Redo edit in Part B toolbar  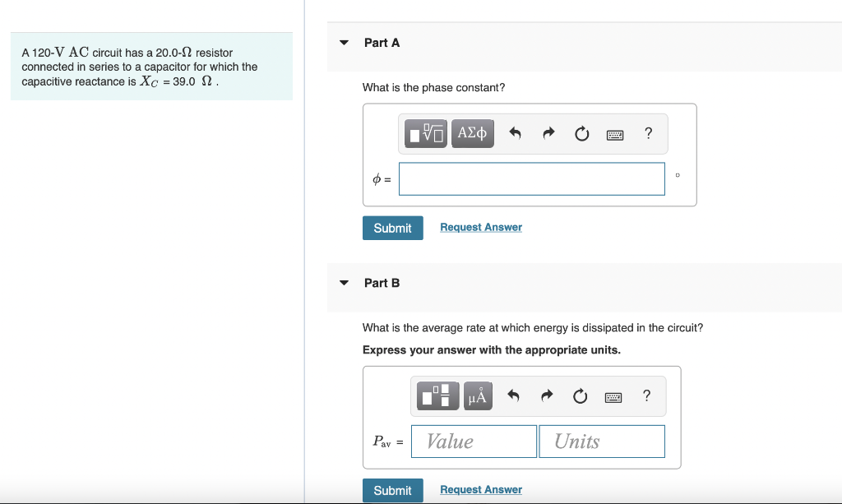click(547, 396)
